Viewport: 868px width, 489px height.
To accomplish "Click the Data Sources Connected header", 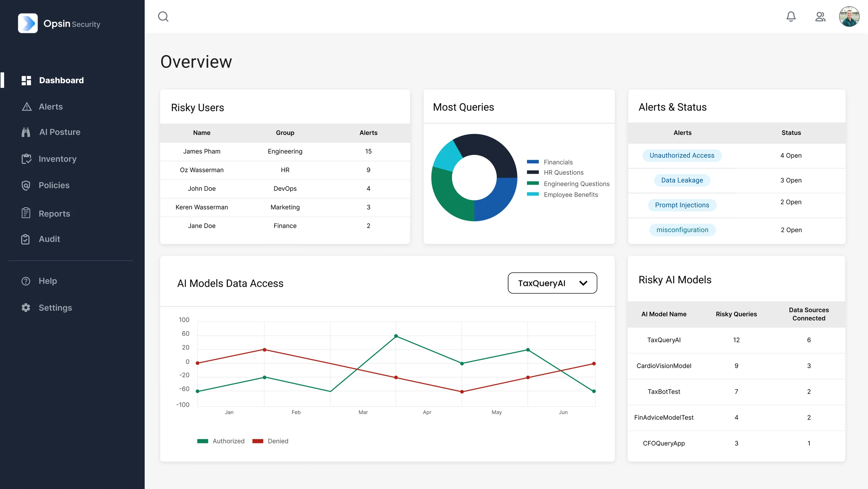I will [809, 314].
